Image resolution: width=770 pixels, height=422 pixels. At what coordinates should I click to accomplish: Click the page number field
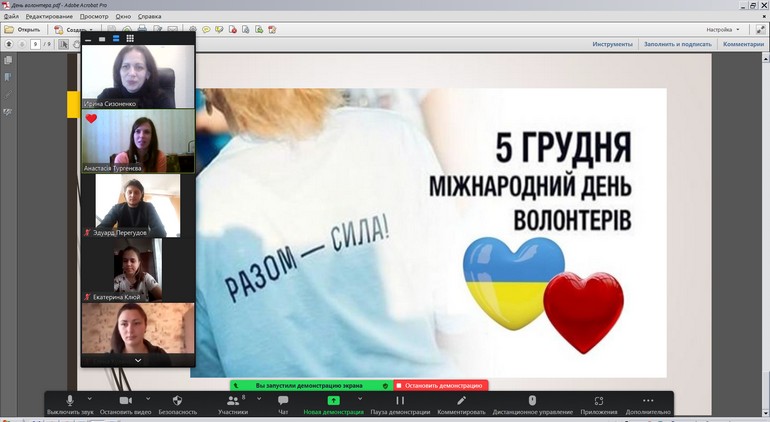[35, 44]
